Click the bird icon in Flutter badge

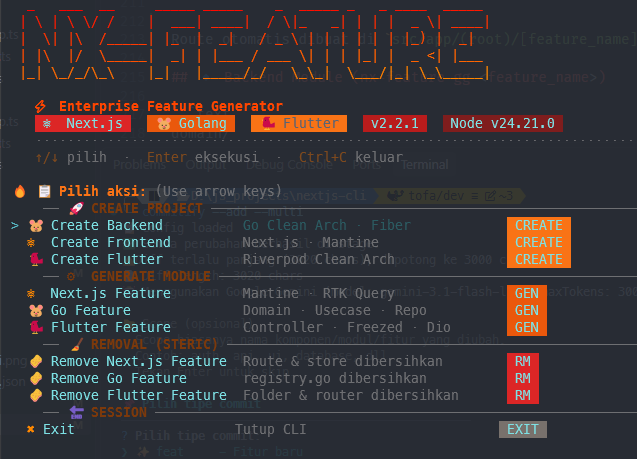[268, 123]
